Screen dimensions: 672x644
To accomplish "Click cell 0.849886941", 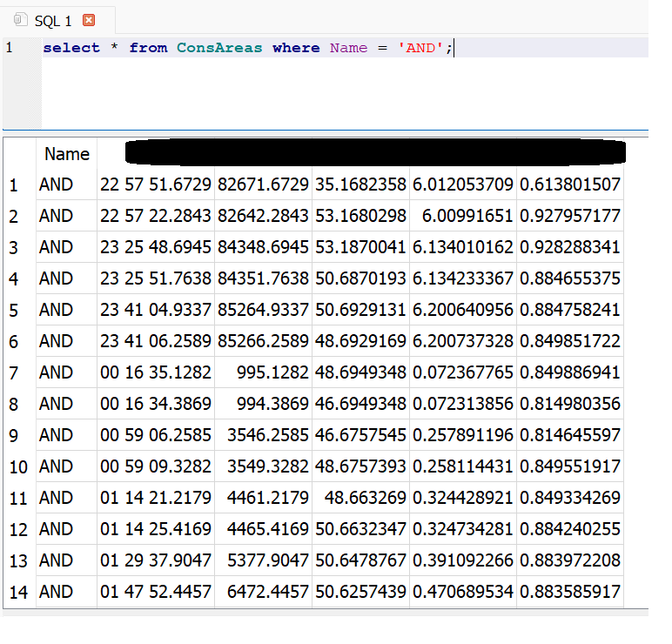I will click(x=570, y=372).
